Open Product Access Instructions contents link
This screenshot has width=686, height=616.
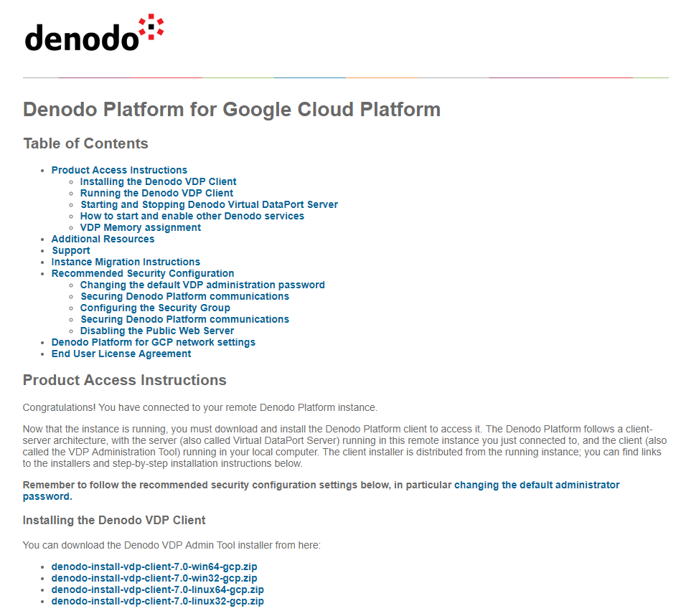119,170
